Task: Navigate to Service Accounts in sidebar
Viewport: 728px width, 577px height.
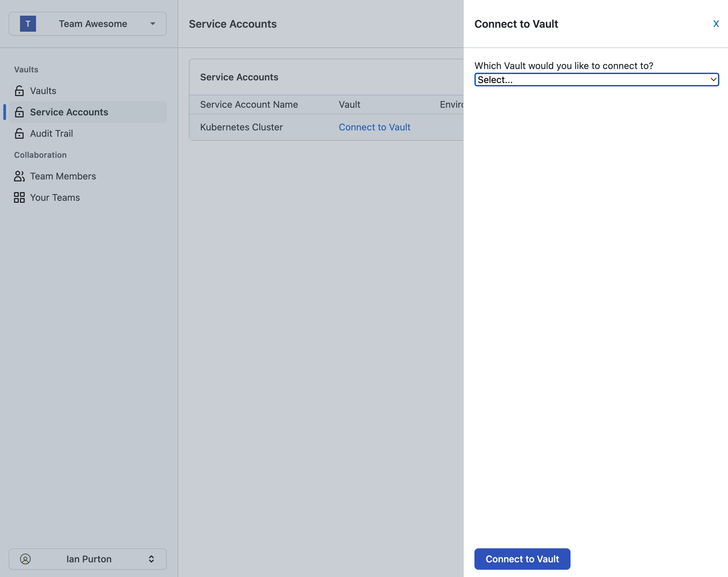Action: 69,112
